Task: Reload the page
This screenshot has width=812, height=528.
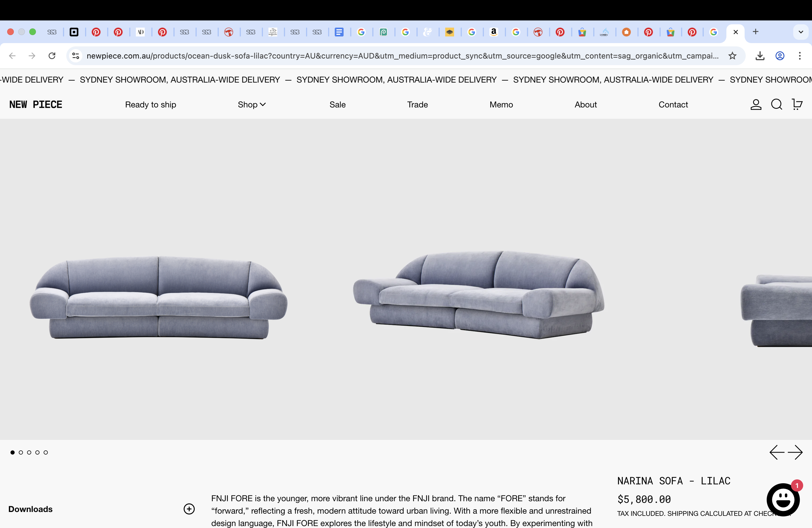Action: [52, 56]
